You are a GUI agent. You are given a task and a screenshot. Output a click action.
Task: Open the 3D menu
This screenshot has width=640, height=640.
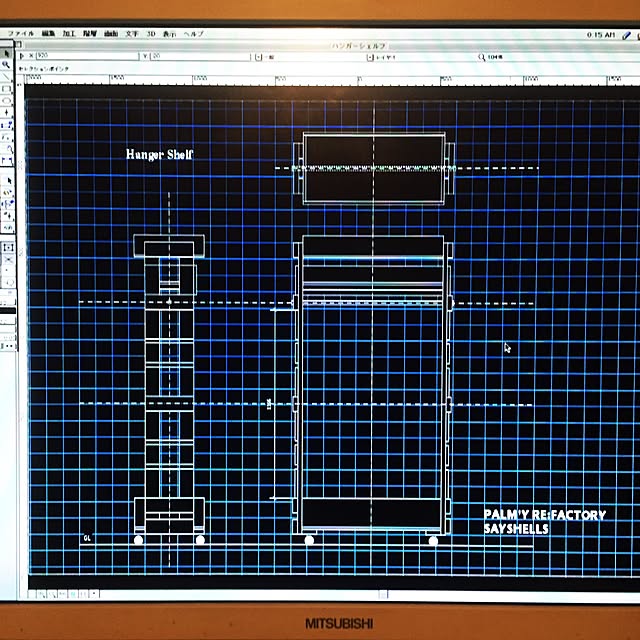click(x=151, y=33)
